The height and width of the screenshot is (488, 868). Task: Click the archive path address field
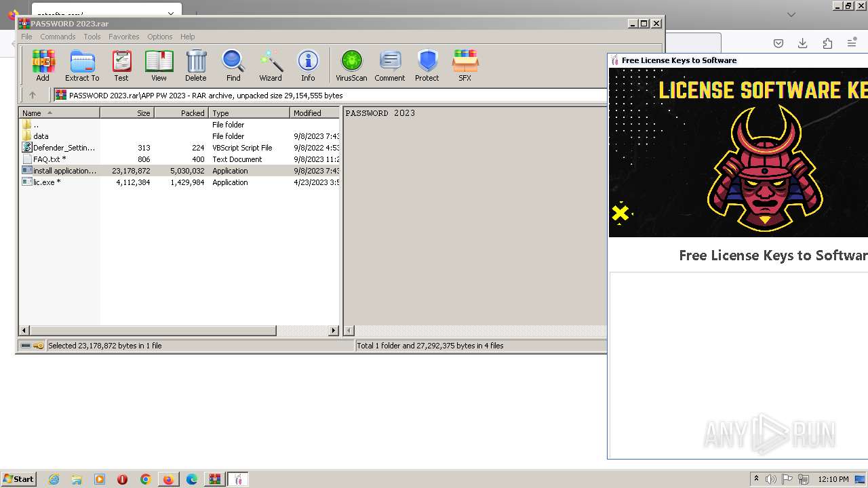pyautogui.click(x=330, y=96)
